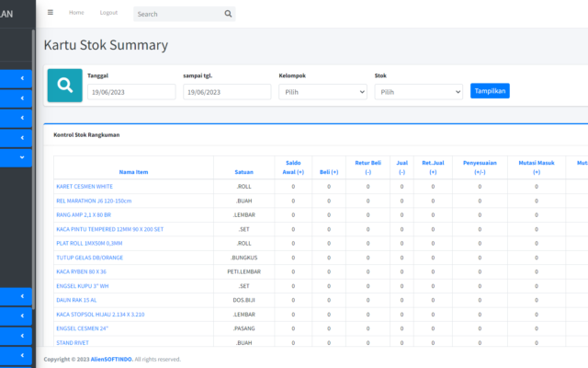Screen dimensions: 588x368
Task: Select the .ROLL unit cell in the KARET CESMEN WHITE row
Action: coord(243,186)
